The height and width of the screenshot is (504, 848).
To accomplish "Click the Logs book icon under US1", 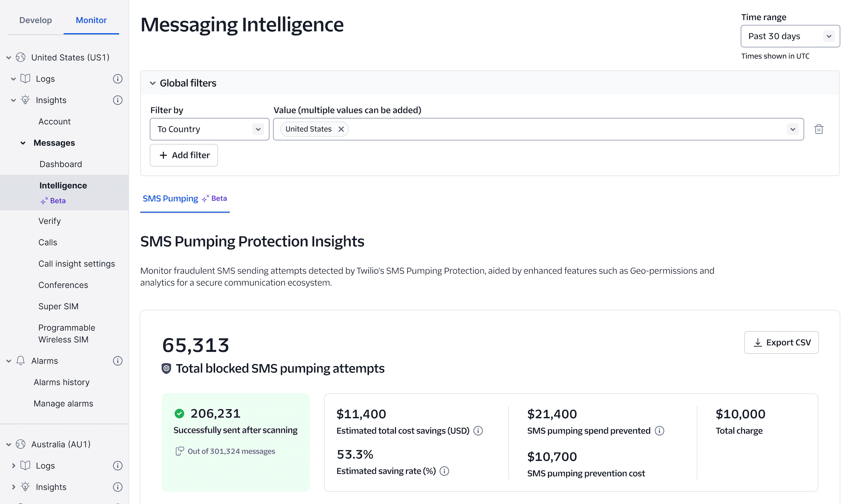I will (25, 79).
